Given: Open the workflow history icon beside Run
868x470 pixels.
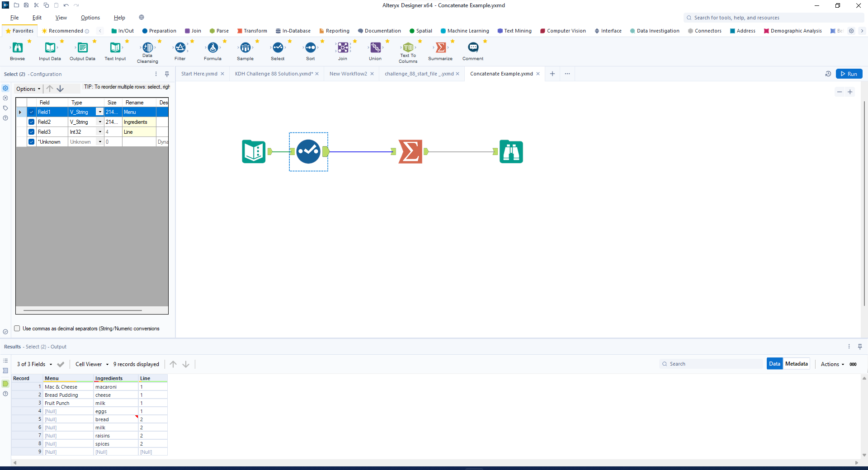Looking at the screenshot, I should pos(828,74).
